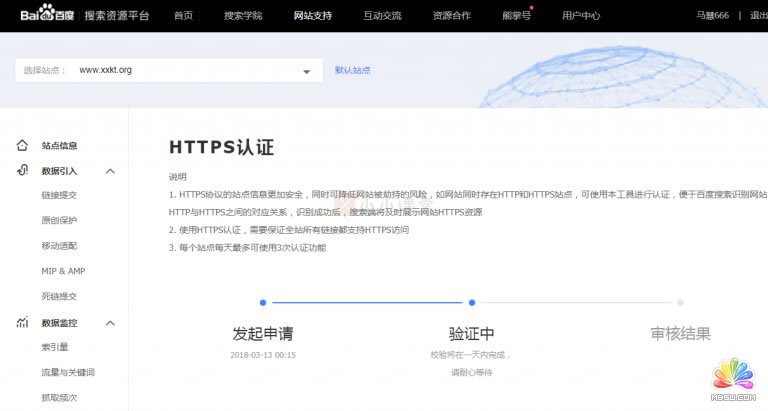Open the 首页 navigation tab
The image size is (768, 411).
pos(184,16)
